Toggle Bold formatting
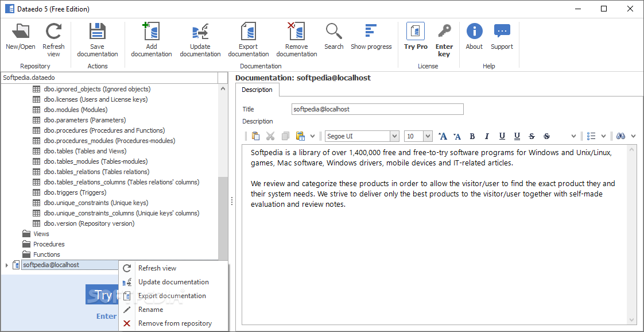This screenshot has height=332, width=644. [472, 136]
